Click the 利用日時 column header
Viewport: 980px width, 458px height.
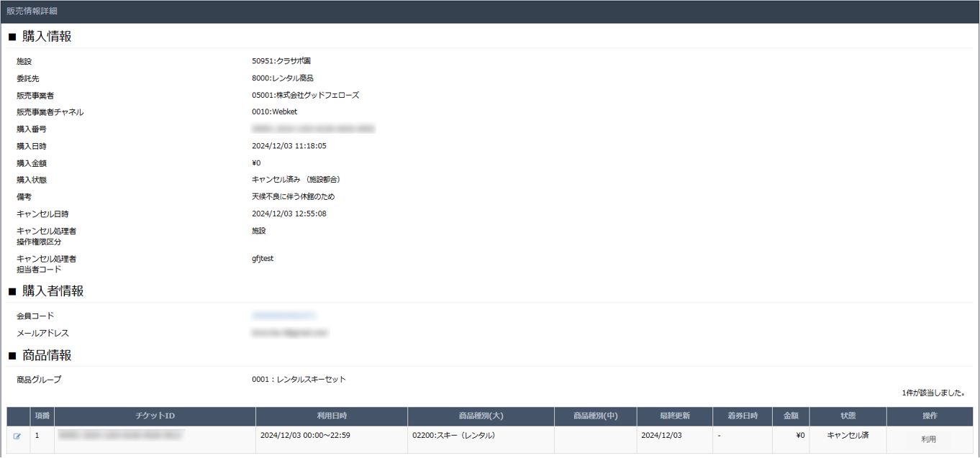pos(332,416)
